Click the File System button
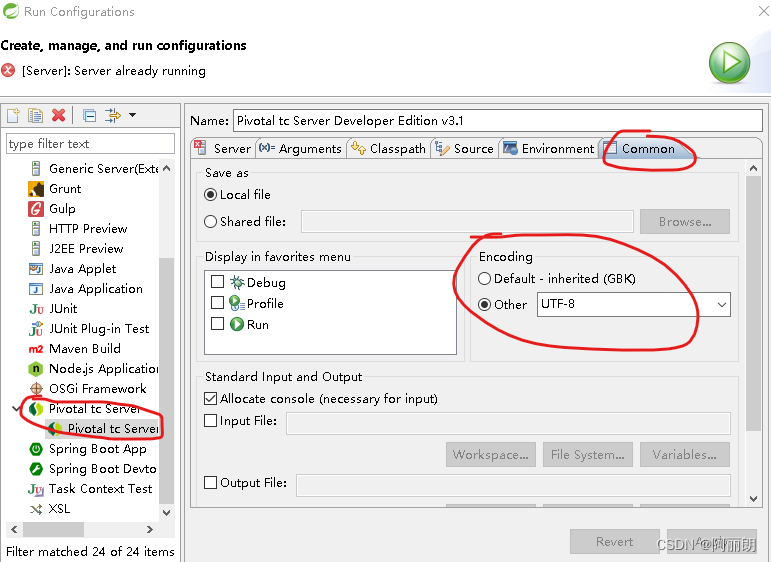The image size is (771, 562). coord(588,455)
